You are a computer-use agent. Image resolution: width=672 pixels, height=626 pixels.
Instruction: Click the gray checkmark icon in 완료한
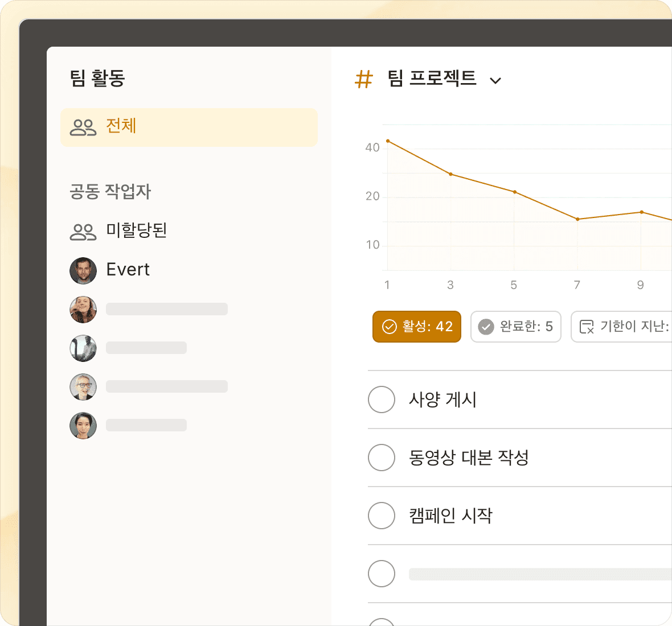(486, 327)
